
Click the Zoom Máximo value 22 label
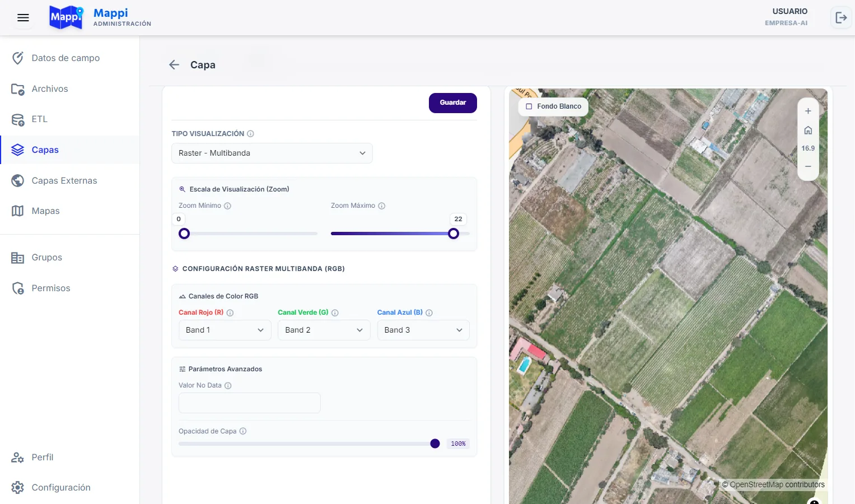point(458,220)
